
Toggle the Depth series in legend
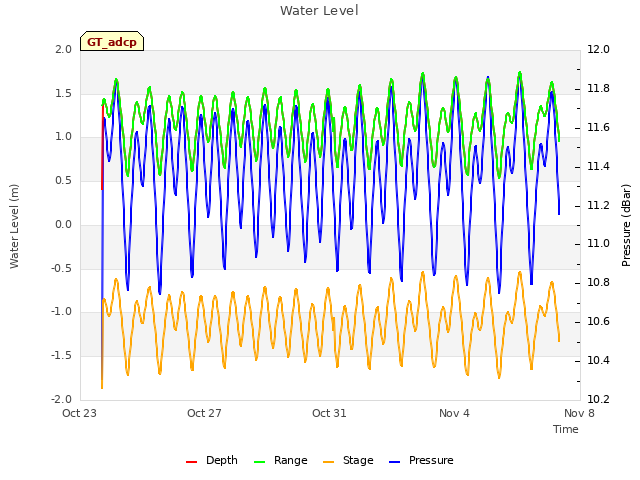(x=212, y=460)
